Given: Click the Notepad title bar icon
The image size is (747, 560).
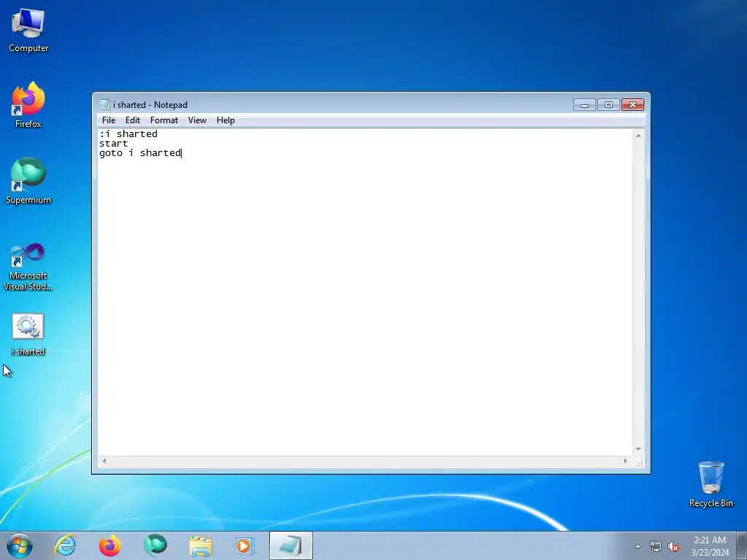Looking at the screenshot, I should pos(105,105).
